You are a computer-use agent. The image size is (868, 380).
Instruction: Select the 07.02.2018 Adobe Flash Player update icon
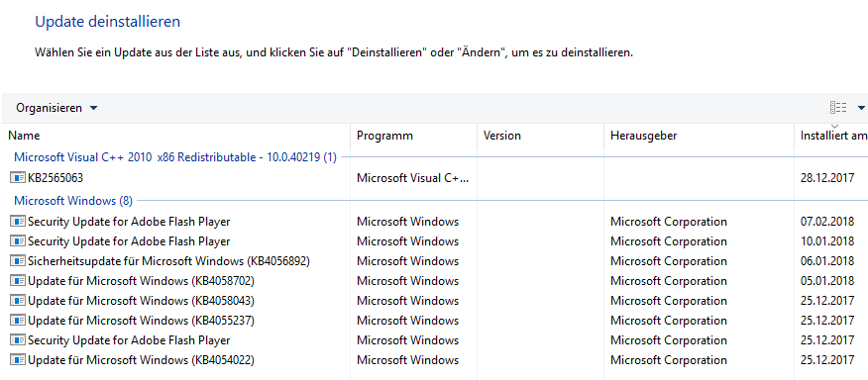pos(18,222)
